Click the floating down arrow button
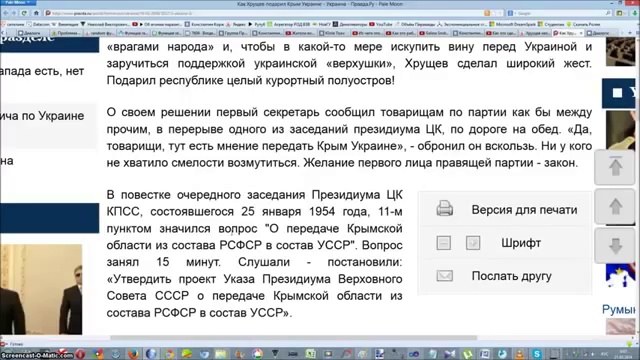 616,246
